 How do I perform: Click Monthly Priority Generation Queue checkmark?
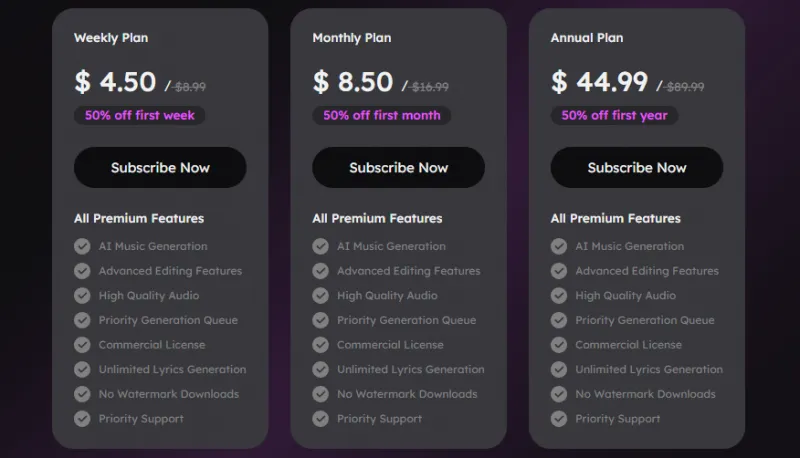coord(320,320)
